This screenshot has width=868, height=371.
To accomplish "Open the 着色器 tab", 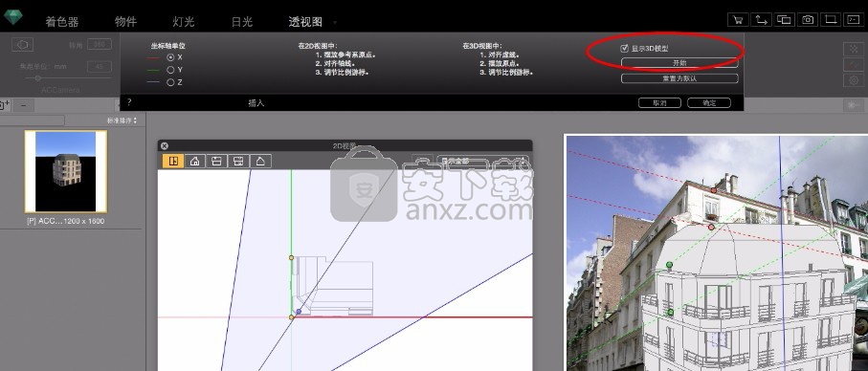I will coord(61,22).
